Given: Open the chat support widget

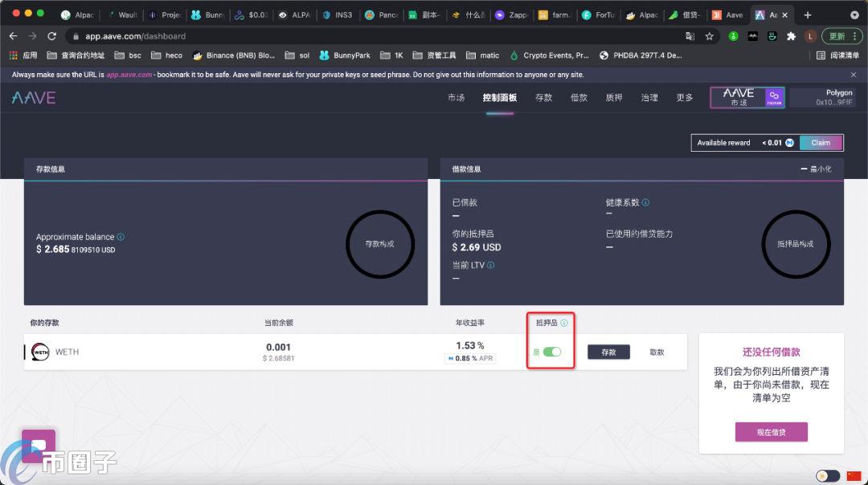Looking at the screenshot, I should coord(39,446).
